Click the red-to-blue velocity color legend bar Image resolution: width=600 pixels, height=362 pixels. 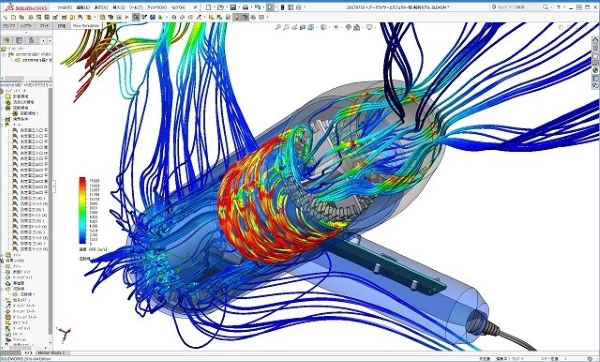[x=82, y=210]
